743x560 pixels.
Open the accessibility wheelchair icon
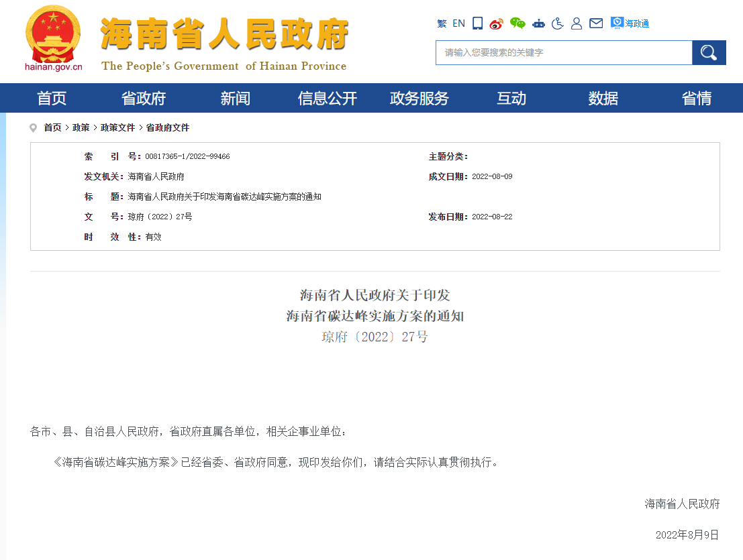pyautogui.click(x=557, y=23)
